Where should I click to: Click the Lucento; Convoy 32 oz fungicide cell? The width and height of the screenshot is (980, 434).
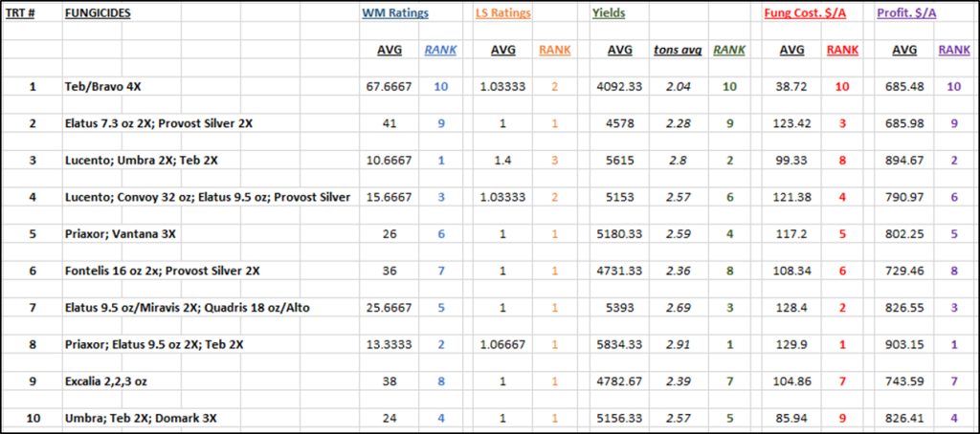208,197
